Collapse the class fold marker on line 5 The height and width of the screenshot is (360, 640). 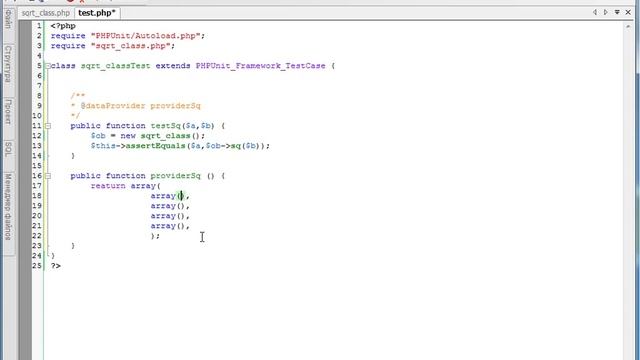point(48,66)
